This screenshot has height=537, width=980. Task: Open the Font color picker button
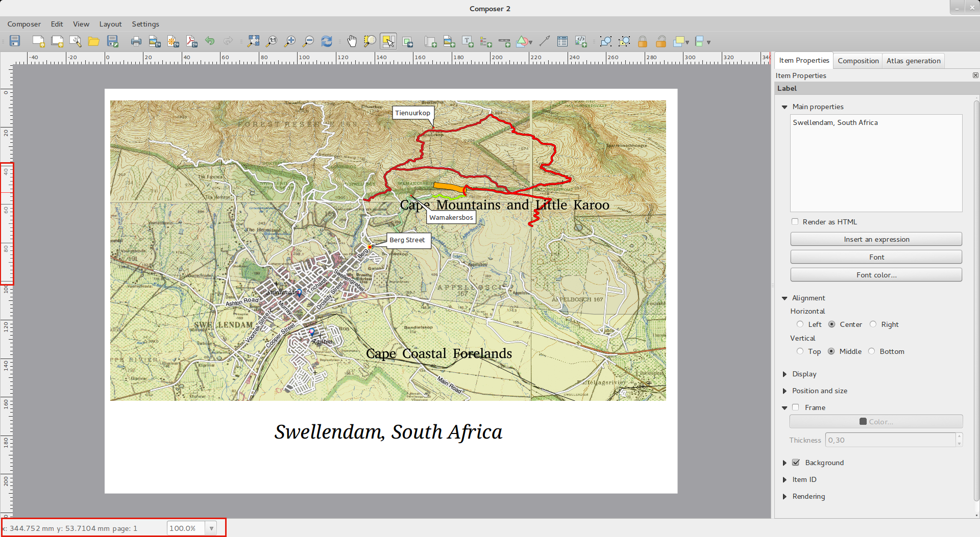coord(876,275)
